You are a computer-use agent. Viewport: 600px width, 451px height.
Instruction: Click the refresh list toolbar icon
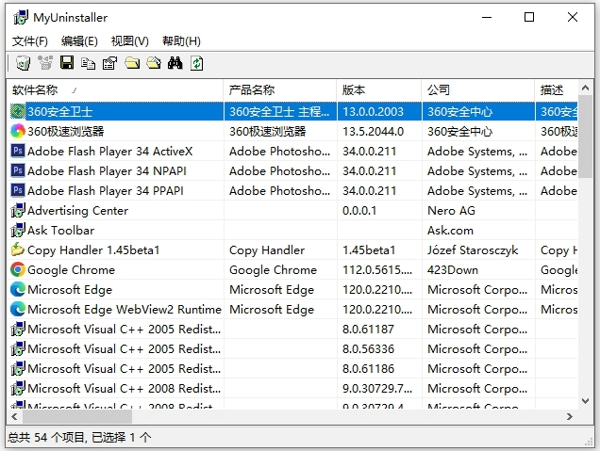pos(197,64)
